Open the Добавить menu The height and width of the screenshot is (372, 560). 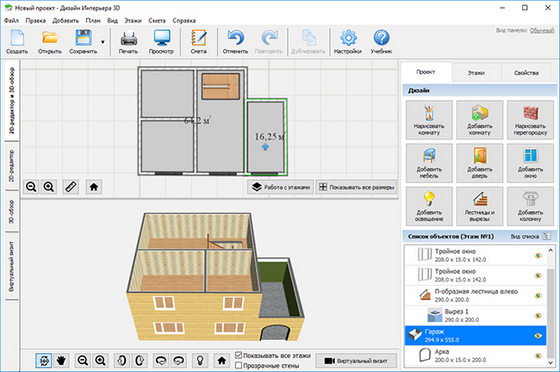65,20
